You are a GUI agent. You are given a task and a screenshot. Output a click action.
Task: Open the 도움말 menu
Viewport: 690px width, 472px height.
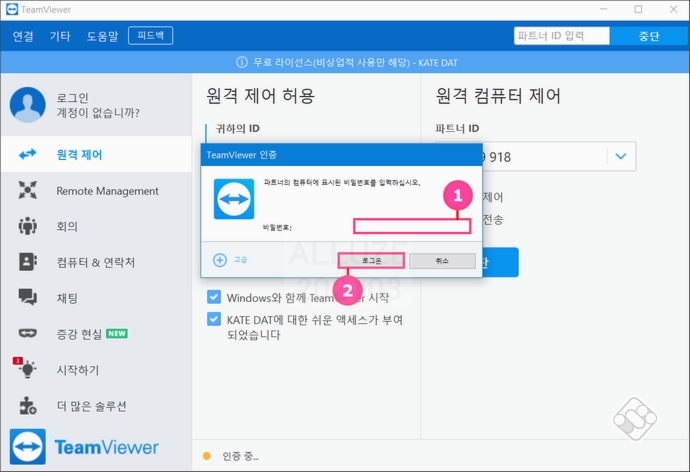click(102, 36)
